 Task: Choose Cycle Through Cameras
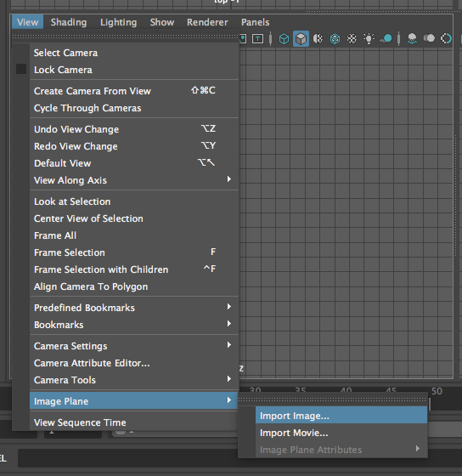click(x=134, y=108)
